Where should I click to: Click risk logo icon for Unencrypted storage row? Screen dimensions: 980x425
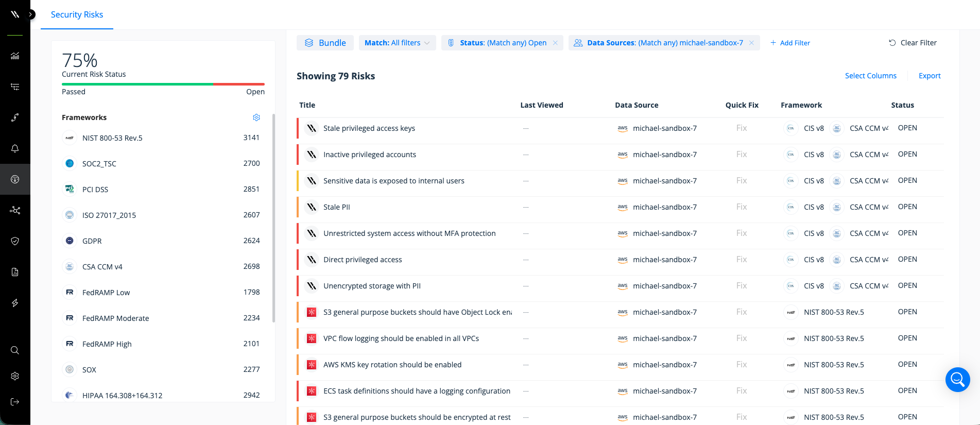311,286
